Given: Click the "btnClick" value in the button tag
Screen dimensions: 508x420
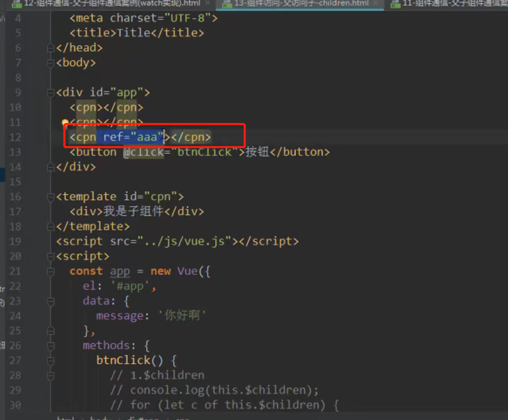Looking at the screenshot, I should [x=204, y=152].
